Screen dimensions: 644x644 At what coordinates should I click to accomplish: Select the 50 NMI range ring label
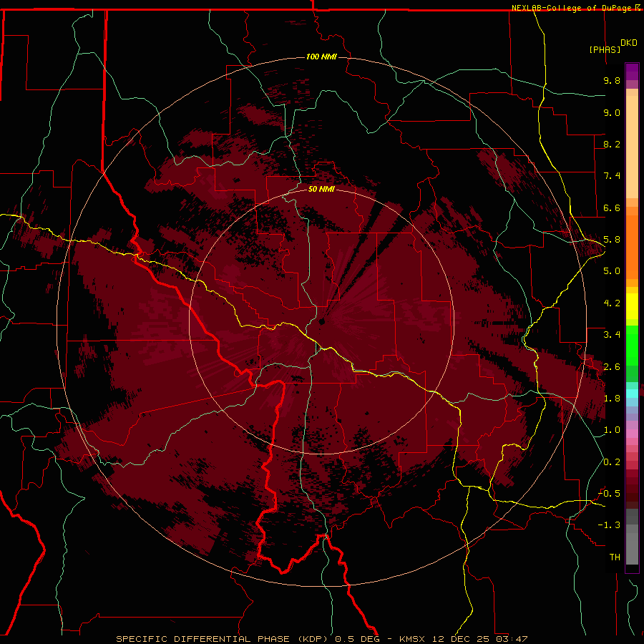click(x=321, y=189)
